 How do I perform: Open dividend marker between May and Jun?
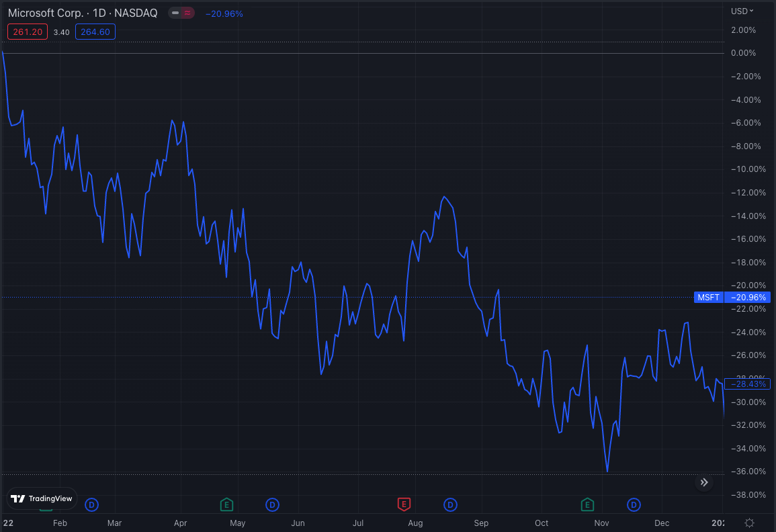pos(272,504)
